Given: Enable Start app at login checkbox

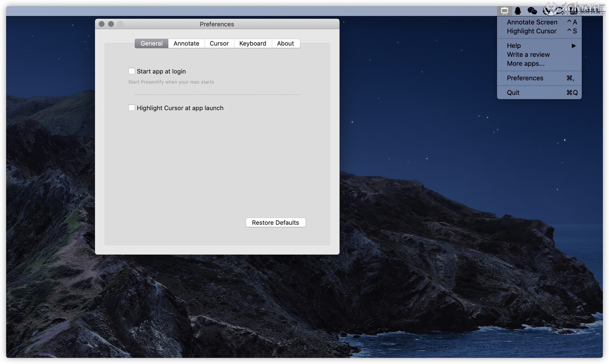Looking at the screenshot, I should [x=132, y=71].
